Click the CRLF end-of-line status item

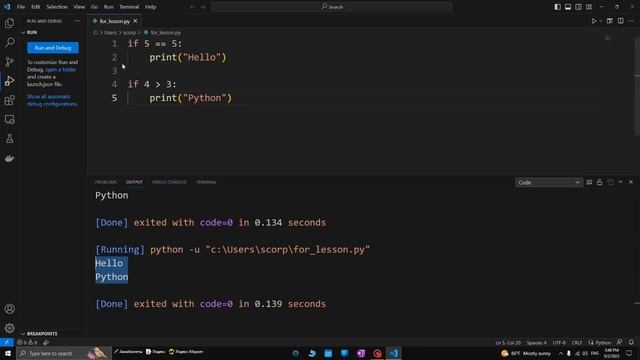(577, 342)
